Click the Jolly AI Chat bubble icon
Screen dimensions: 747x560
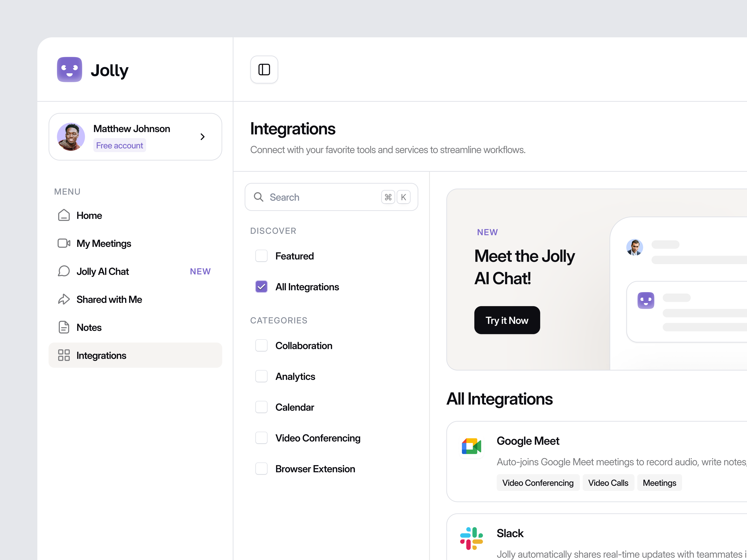click(x=64, y=271)
